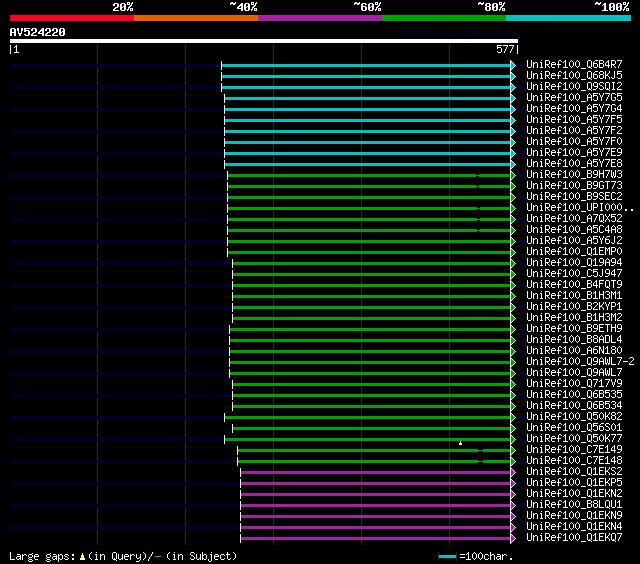This screenshot has width=640, height=564.
Task: Open the UniRef100_Q9AWL7-2 isoform label
Action: [580, 362]
